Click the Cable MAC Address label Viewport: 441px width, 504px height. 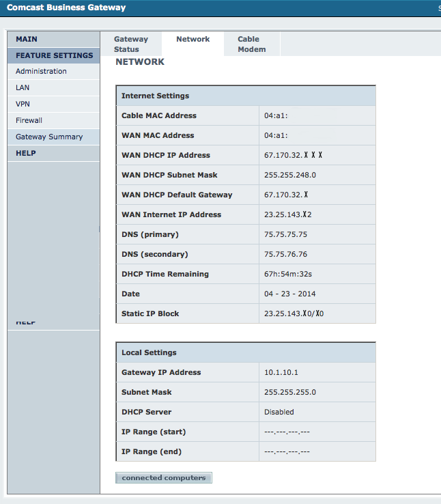pos(158,115)
